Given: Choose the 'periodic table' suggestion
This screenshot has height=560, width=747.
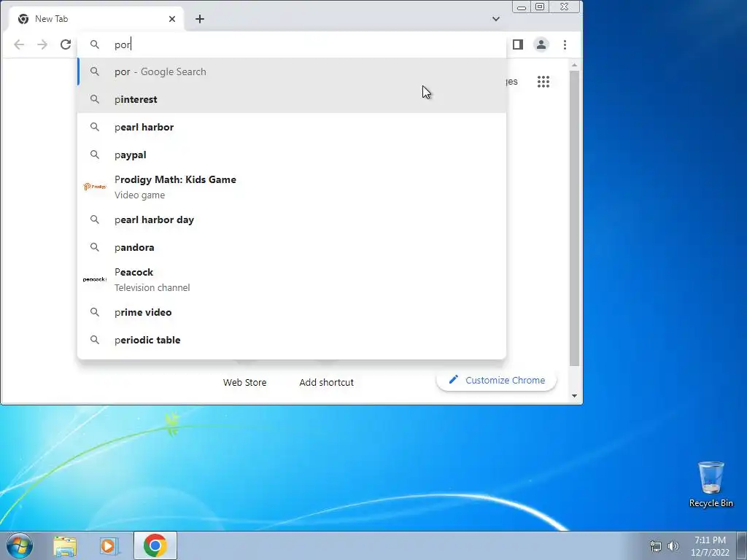Looking at the screenshot, I should tap(292, 340).
